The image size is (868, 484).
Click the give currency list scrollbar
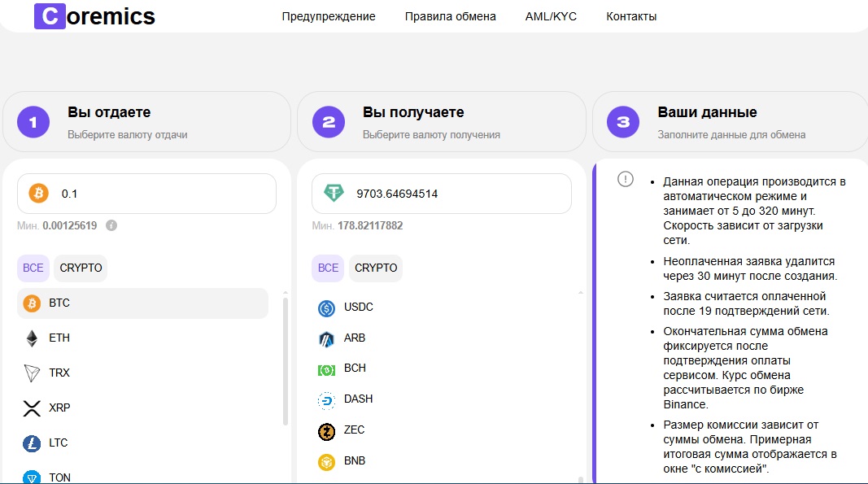(x=285, y=358)
